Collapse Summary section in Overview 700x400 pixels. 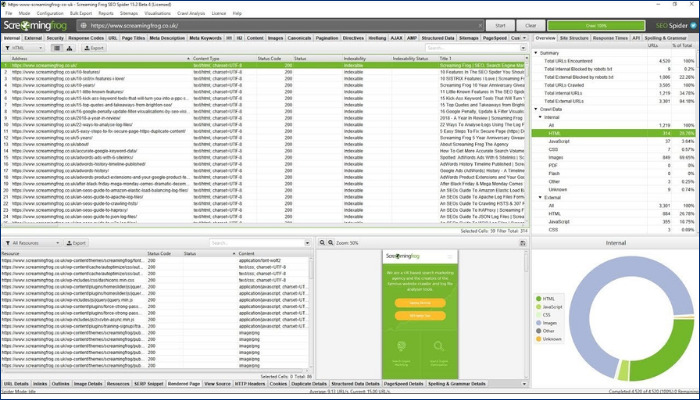point(536,53)
